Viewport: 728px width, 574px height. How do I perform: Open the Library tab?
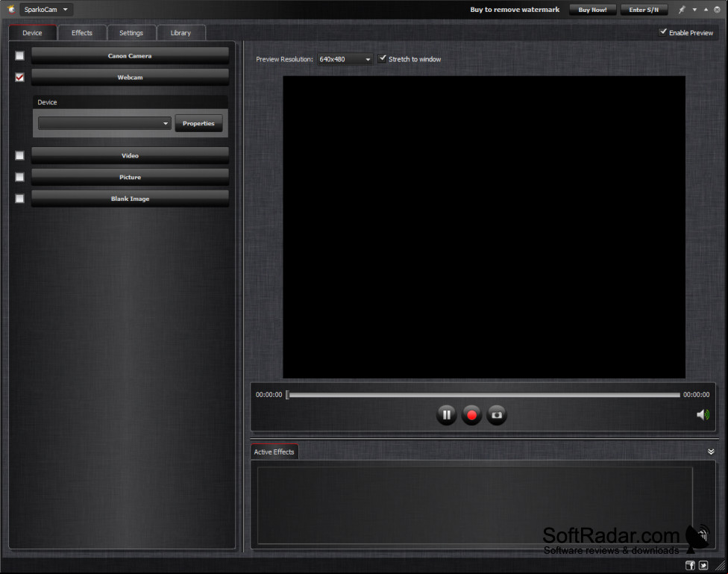point(181,33)
